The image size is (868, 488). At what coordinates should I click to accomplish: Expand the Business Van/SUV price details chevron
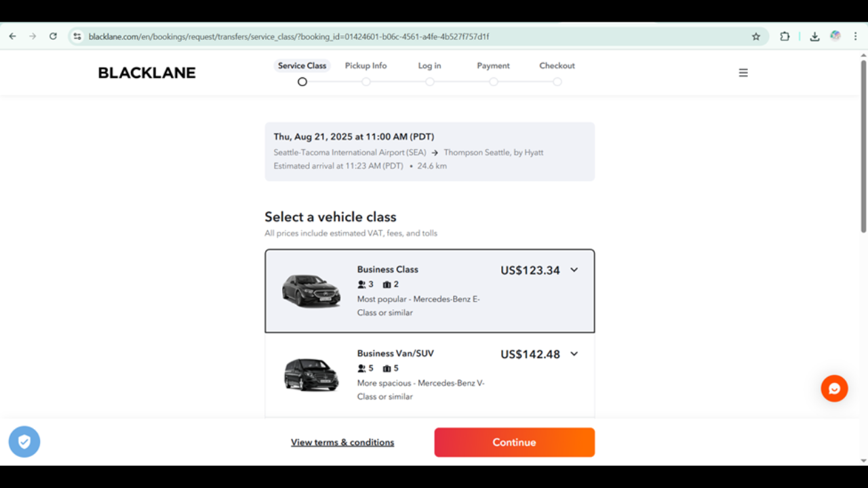pyautogui.click(x=574, y=354)
